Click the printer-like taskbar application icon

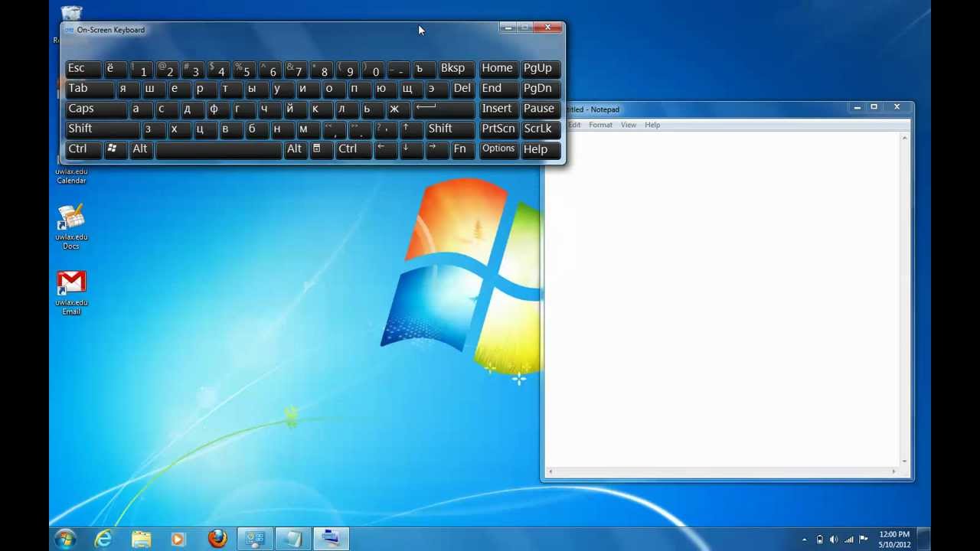point(331,539)
